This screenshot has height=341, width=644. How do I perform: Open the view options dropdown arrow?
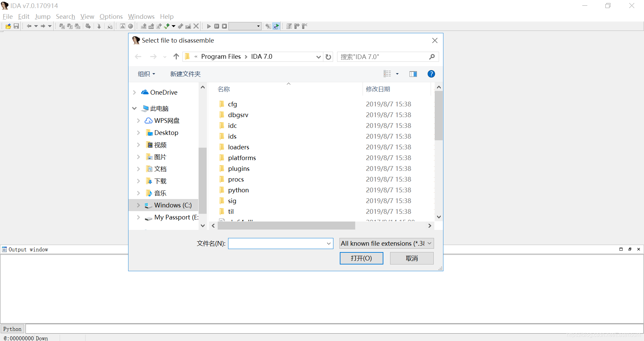pyautogui.click(x=397, y=74)
